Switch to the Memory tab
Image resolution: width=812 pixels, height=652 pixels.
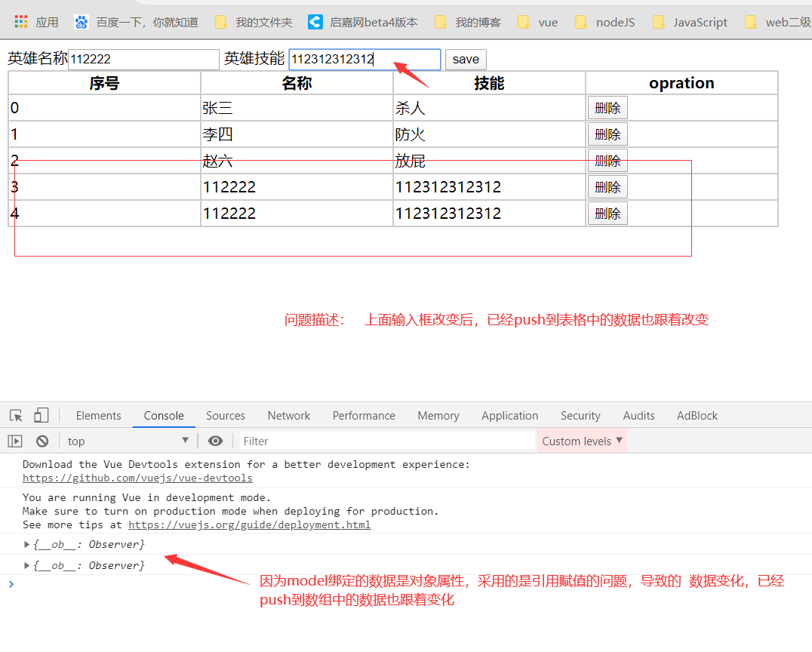point(438,415)
